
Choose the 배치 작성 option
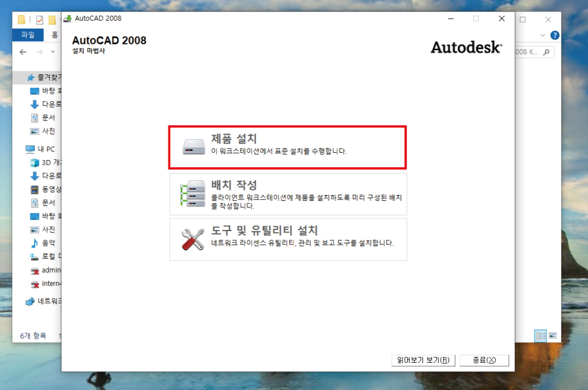coord(288,194)
